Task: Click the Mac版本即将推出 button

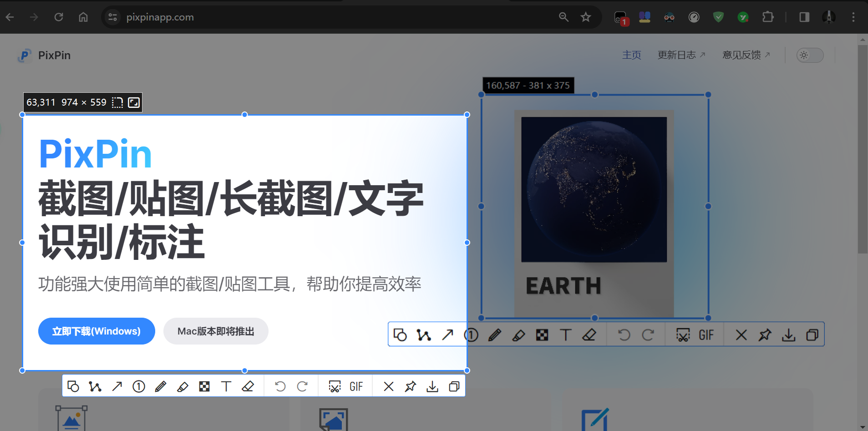Action: pos(216,331)
